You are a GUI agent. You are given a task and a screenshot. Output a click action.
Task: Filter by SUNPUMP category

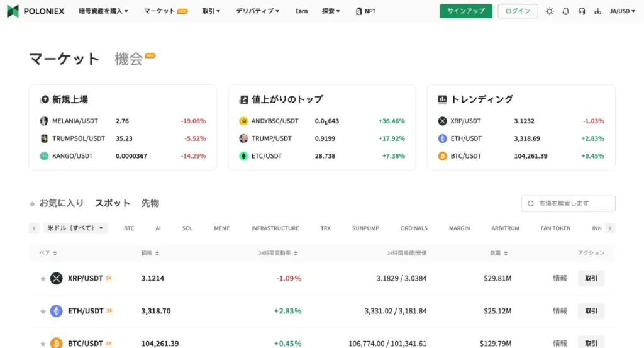365,228
